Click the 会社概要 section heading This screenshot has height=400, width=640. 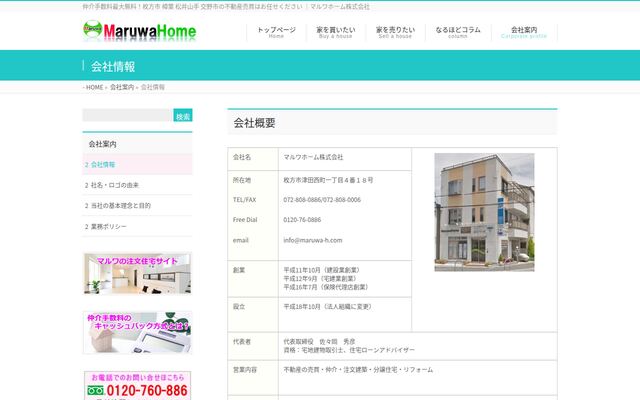pyautogui.click(x=254, y=123)
